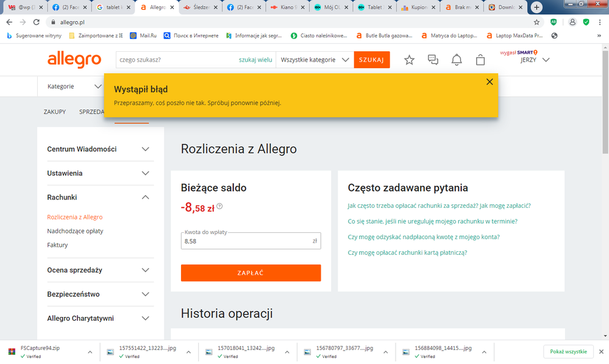The width and height of the screenshot is (609, 364).
Task: Select ZAKUPY tab
Action: tap(55, 112)
